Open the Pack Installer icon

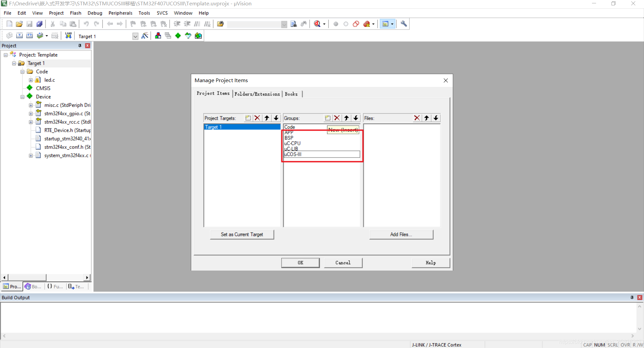tap(198, 36)
